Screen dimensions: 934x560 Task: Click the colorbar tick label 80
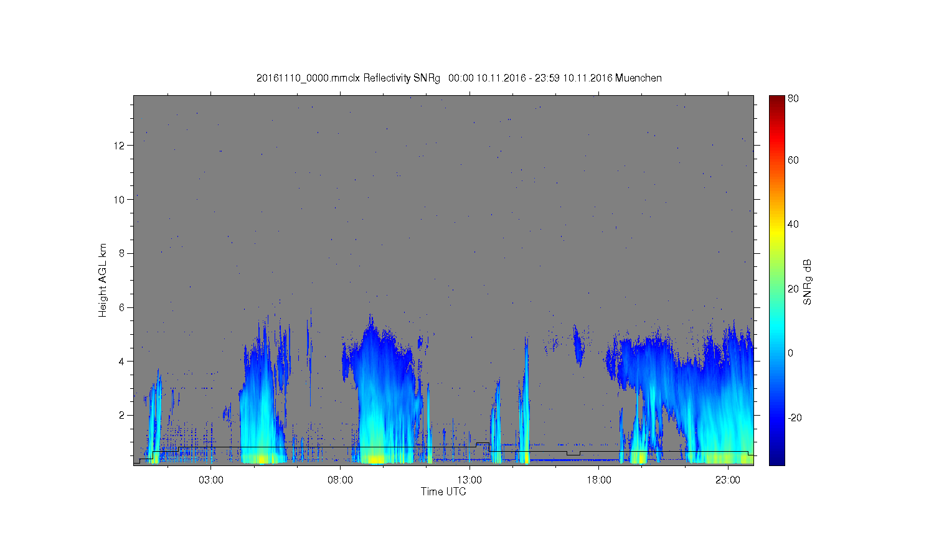pos(793,98)
